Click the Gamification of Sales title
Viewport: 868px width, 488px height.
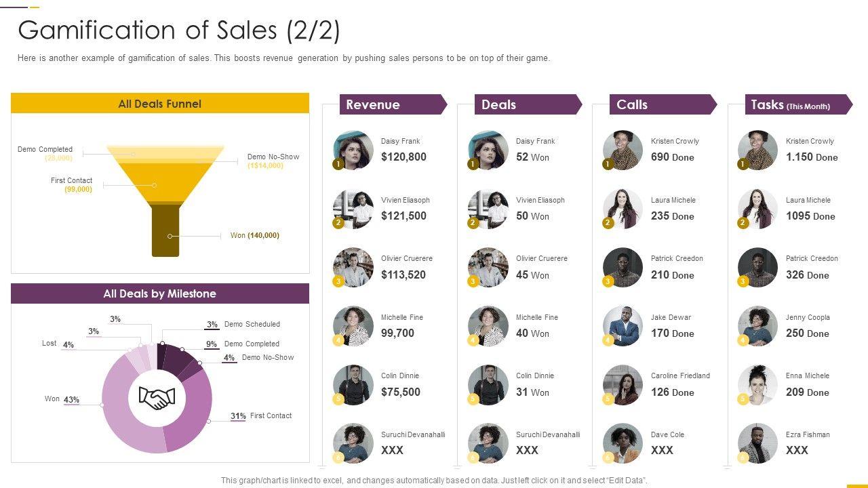tap(179, 30)
